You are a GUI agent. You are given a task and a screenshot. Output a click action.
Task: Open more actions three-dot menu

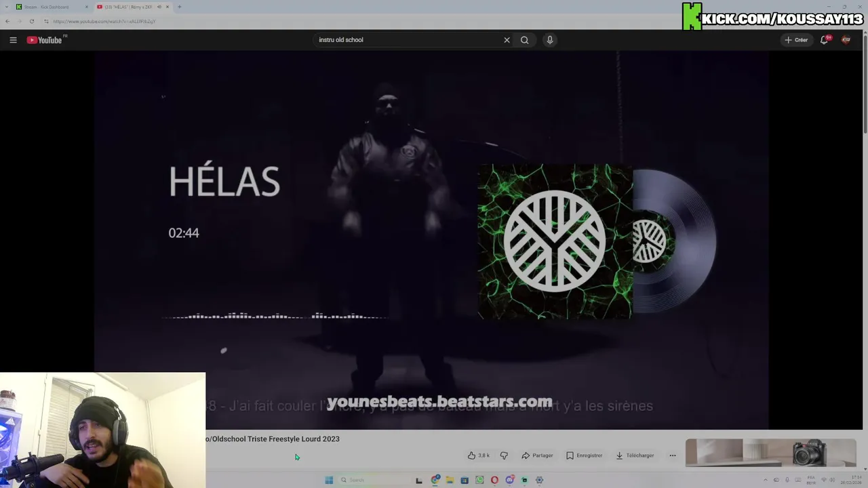click(673, 455)
